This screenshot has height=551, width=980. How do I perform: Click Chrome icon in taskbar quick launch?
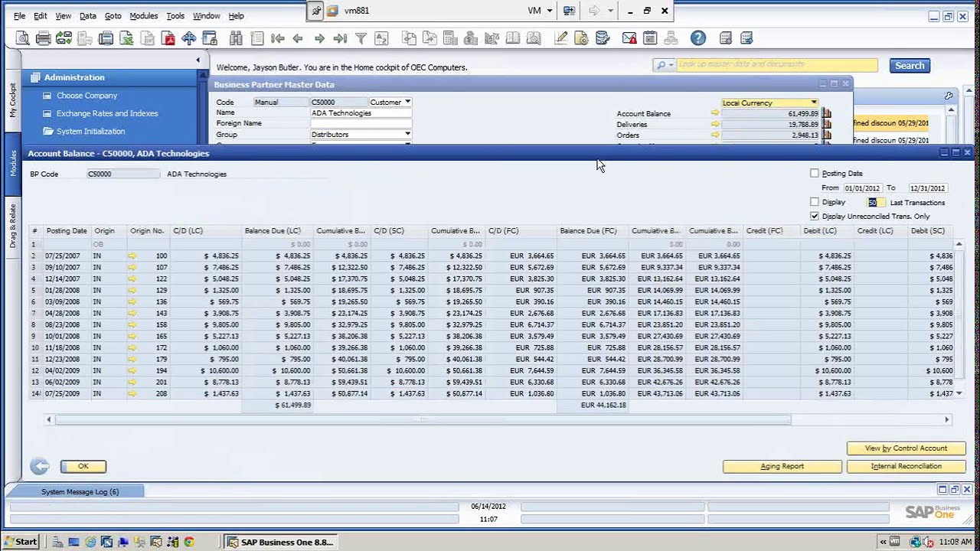[188, 542]
